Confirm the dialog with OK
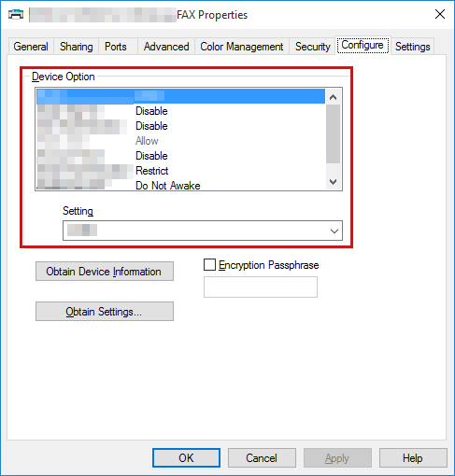The width and height of the screenshot is (455, 476). pyautogui.click(x=186, y=458)
